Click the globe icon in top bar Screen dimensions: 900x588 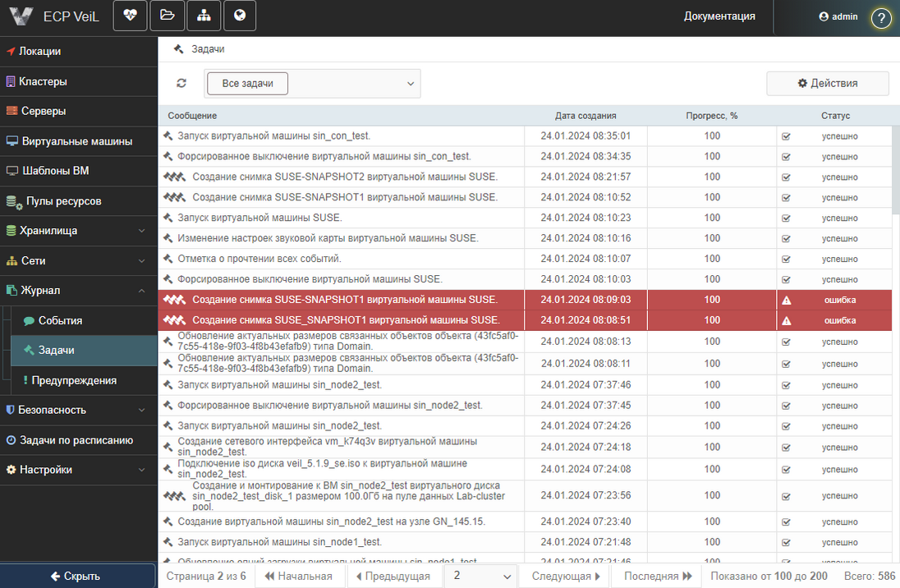(240, 16)
